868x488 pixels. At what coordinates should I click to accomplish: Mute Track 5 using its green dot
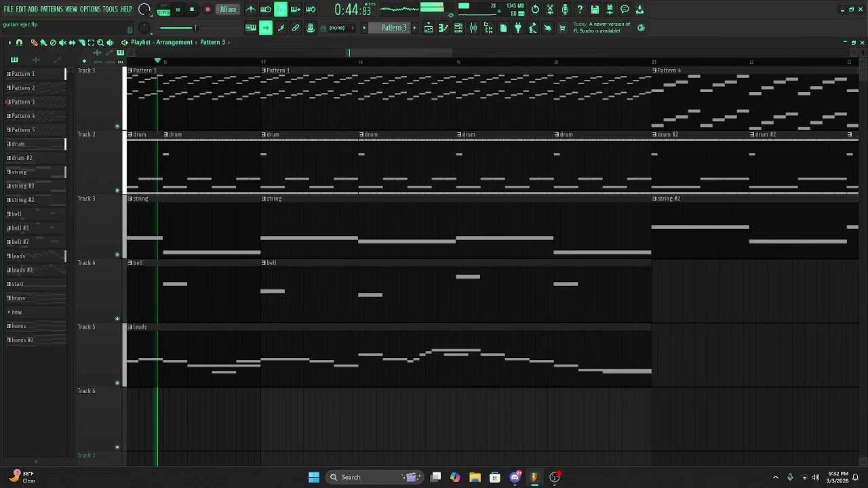[x=117, y=383]
